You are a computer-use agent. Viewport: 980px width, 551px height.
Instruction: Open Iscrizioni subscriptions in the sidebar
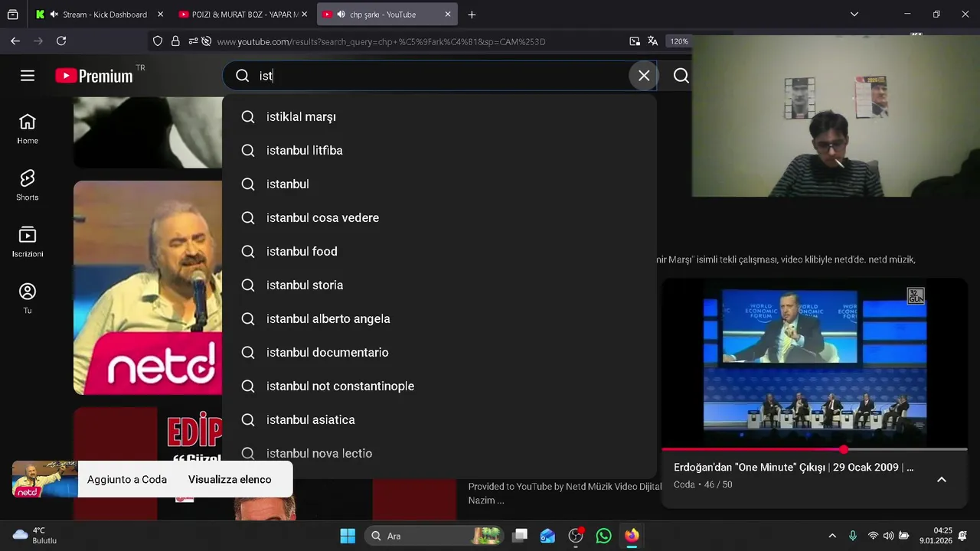click(28, 242)
